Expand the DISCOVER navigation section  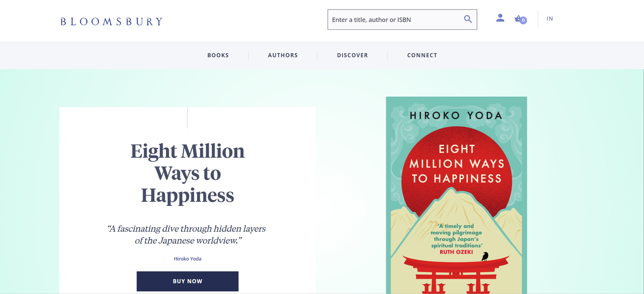tap(352, 55)
